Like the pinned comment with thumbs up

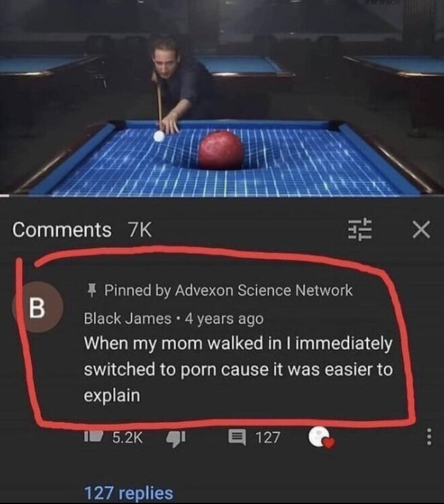pos(94,437)
